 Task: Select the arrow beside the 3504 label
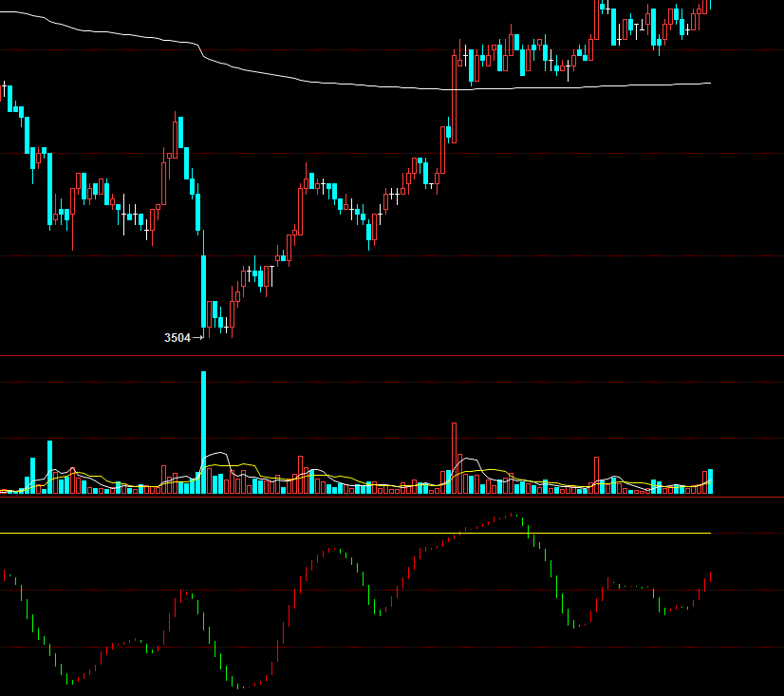click(x=198, y=338)
